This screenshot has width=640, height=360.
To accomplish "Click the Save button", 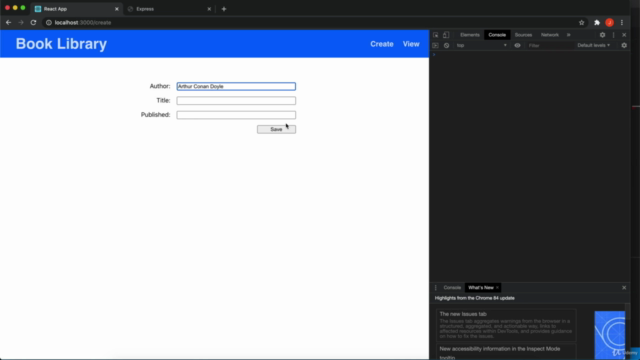I will pos(276,129).
